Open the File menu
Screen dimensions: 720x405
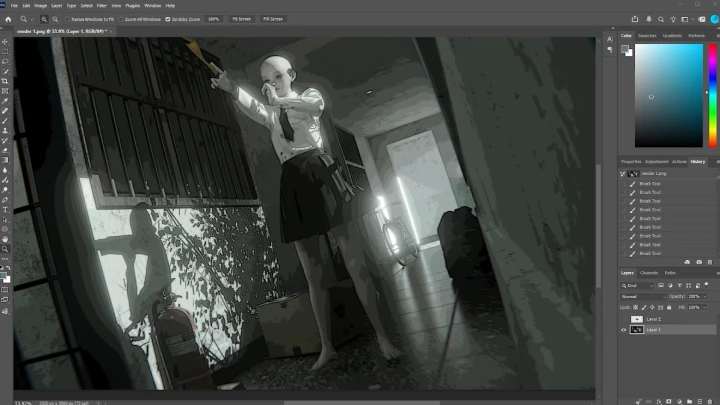(14, 6)
